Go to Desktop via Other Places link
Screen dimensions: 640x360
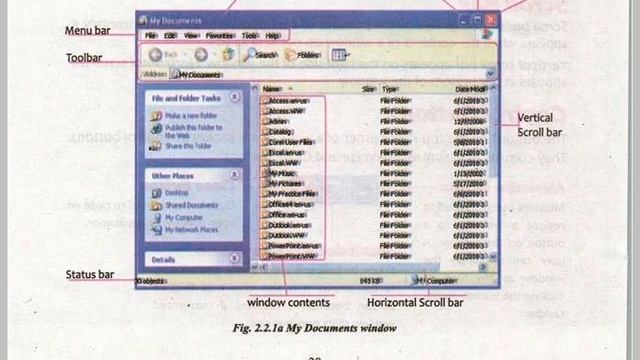click(177, 193)
